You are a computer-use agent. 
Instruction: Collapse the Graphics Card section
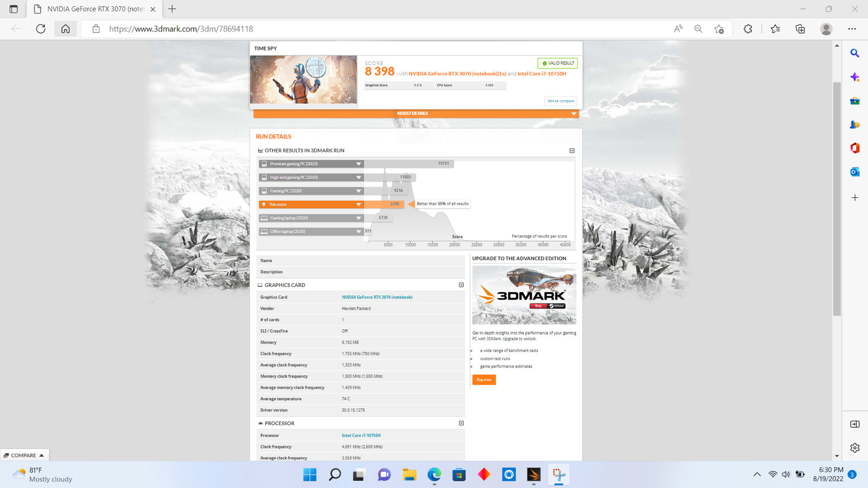[461, 285]
